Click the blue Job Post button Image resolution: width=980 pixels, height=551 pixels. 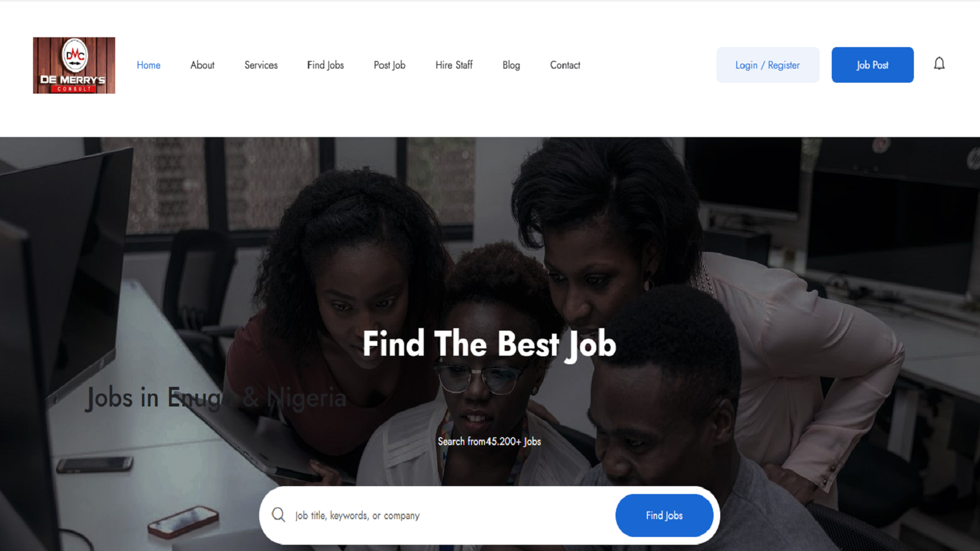pyautogui.click(x=872, y=65)
